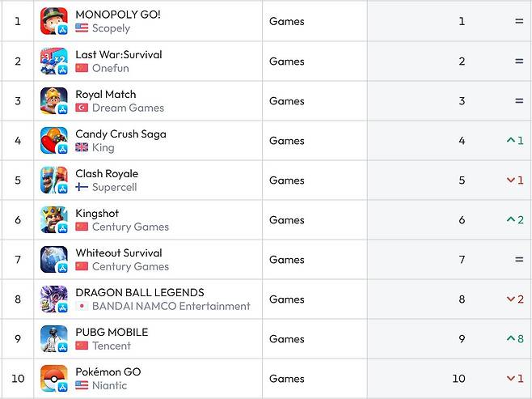This screenshot has height=399, width=532.
Task: Click the Tencent publisher name
Action: [x=112, y=346]
